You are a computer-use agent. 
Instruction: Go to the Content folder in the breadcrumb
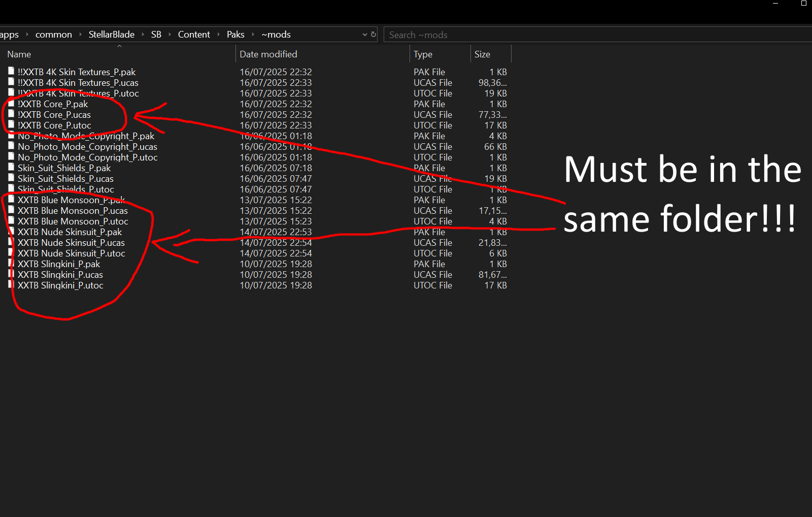tap(194, 35)
